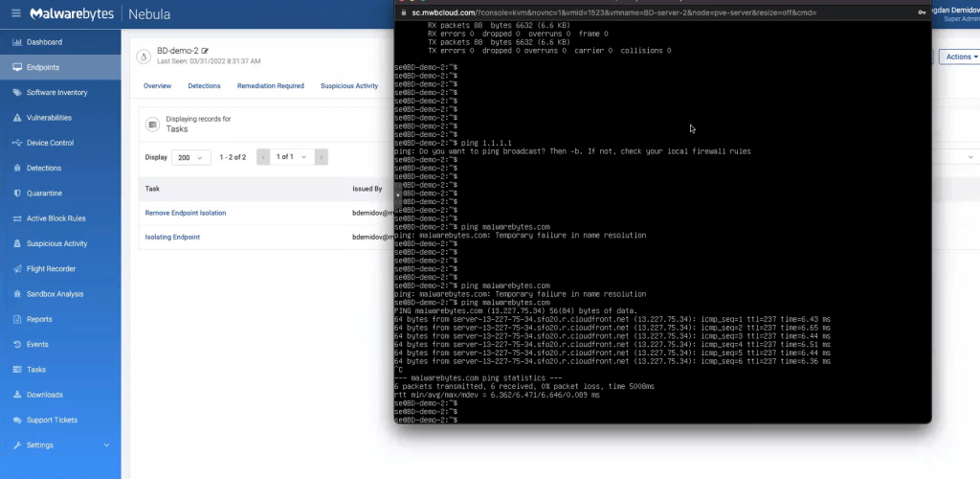Viewport: 980px width, 479px height.
Task: Open the 1 of 1 page selector
Action: 292,157
